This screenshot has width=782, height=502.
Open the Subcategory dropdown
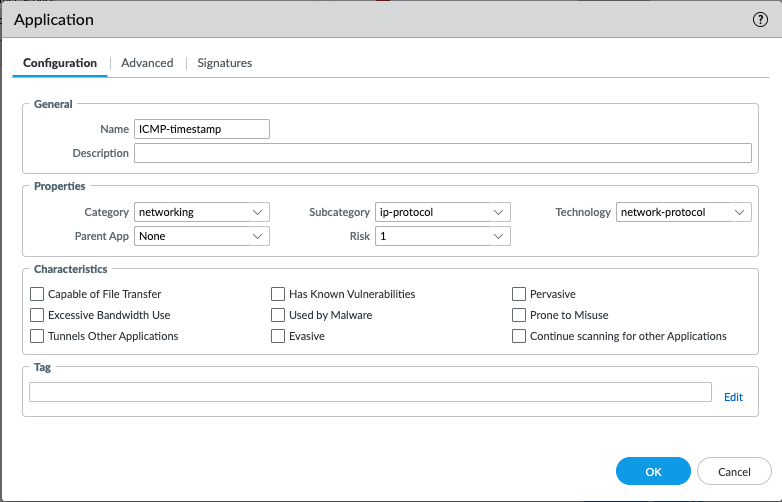[442, 212]
